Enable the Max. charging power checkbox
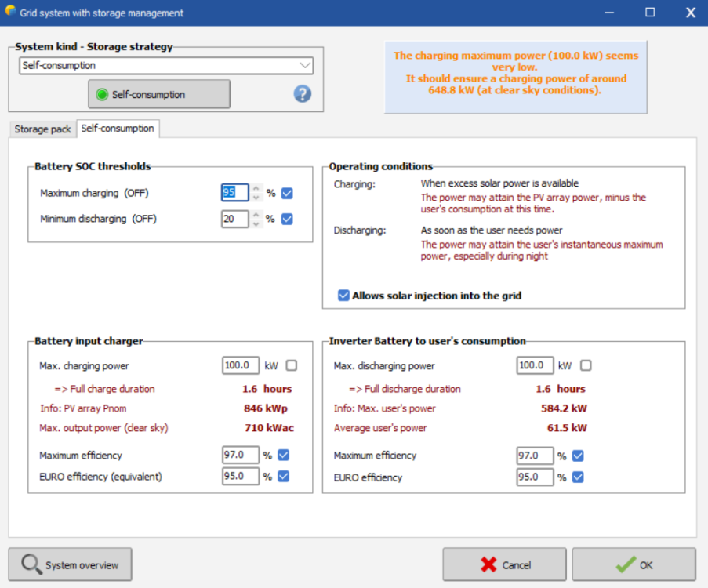The image size is (708, 588). [292, 365]
